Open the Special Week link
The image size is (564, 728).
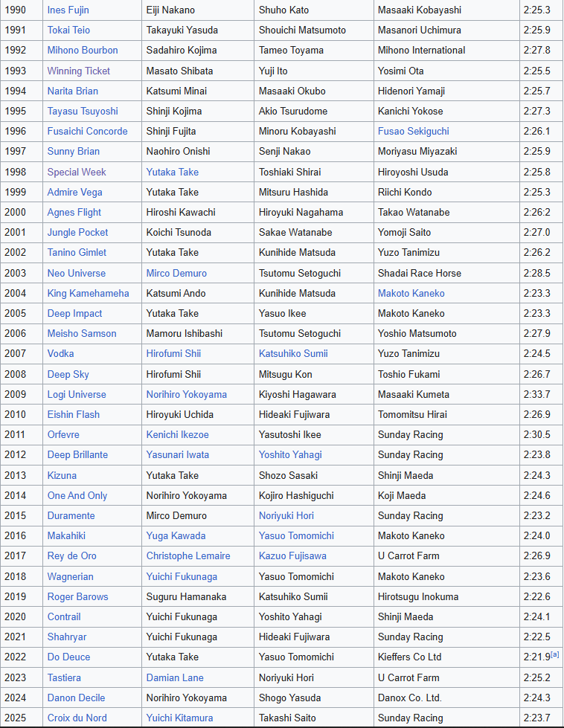76,172
